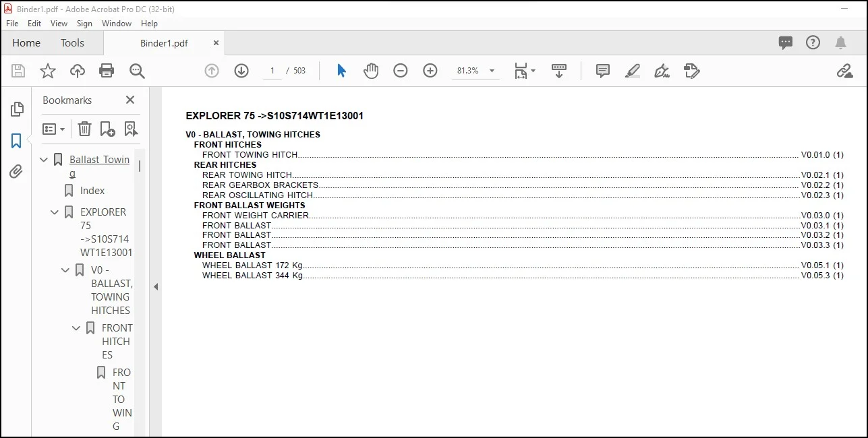Open bookmarks options dropdown menu
The width and height of the screenshot is (868, 438).
54,129
